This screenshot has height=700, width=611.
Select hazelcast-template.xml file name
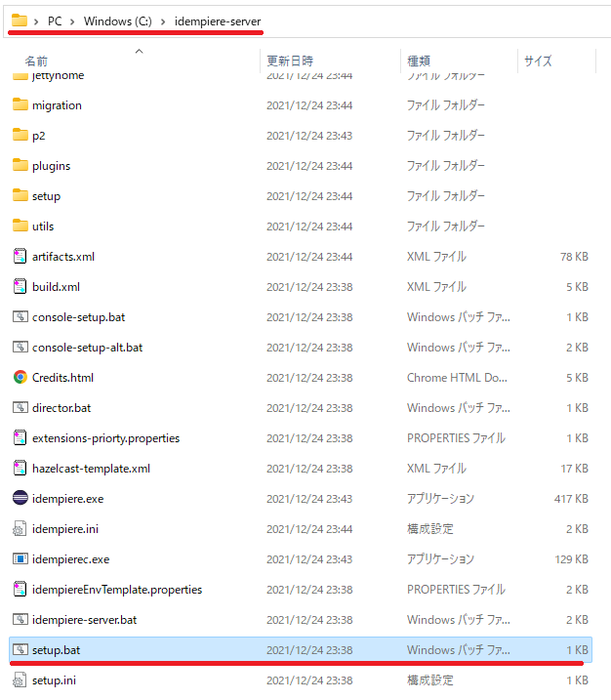click(91, 469)
